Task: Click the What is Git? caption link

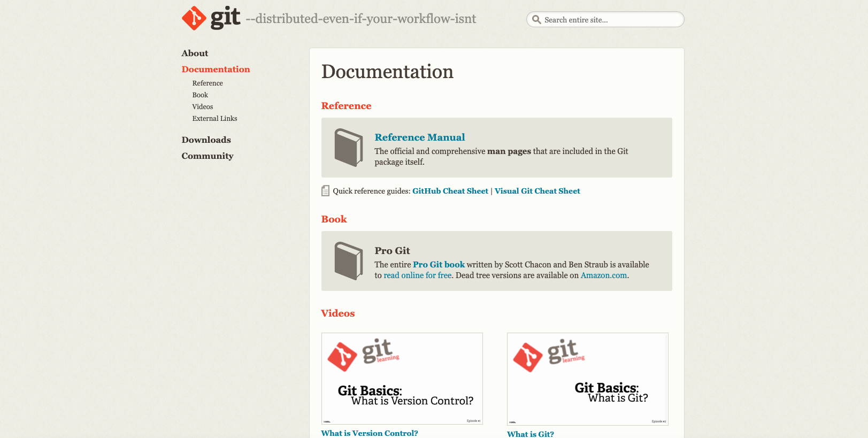Action: [x=531, y=434]
